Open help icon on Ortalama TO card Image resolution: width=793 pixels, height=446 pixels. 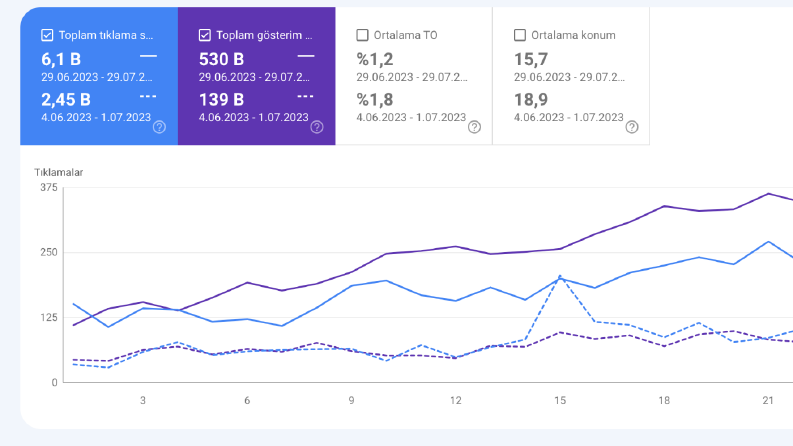(474, 127)
